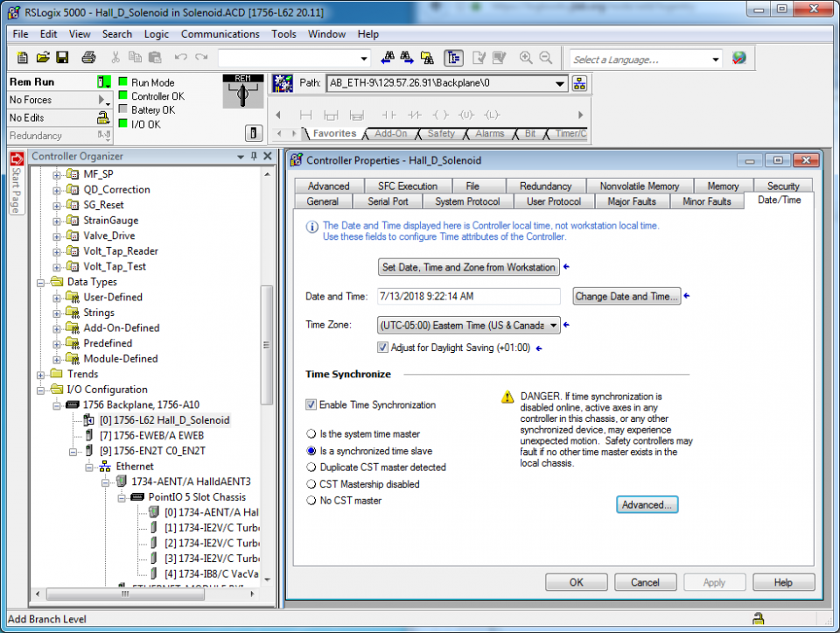Redo action with the redo arrow

click(x=201, y=58)
